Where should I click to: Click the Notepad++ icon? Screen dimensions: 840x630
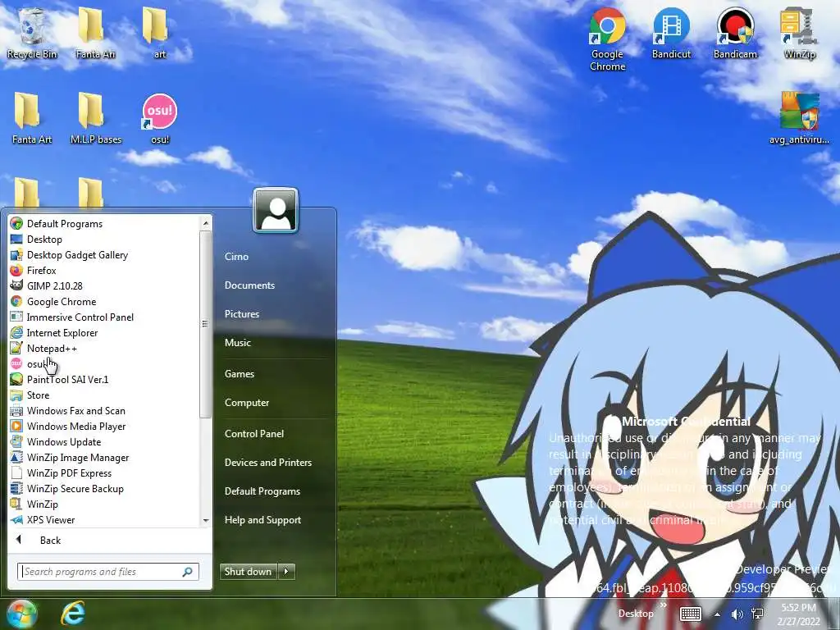(x=16, y=348)
